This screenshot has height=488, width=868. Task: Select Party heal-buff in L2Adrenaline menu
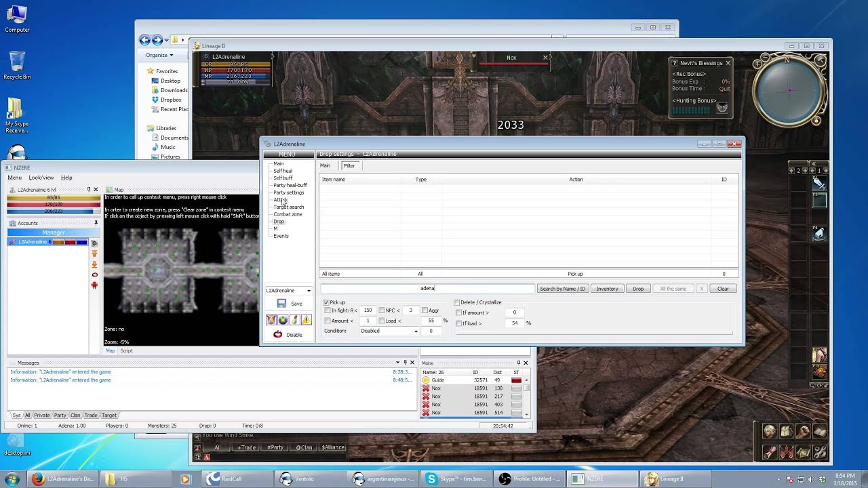(x=290, y=185)
